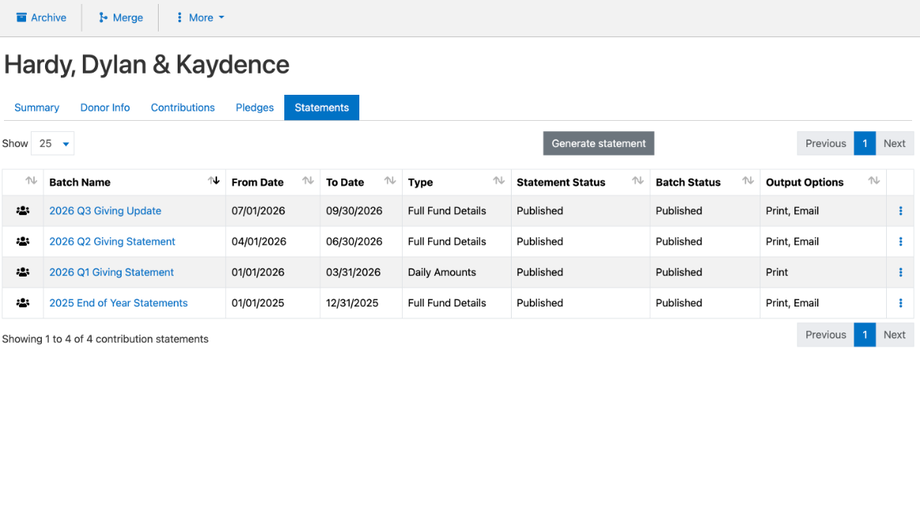Open actions menu for 2026 Q3 Giving Update
Viewport: 920px width, 523px height.
[900, 211]
